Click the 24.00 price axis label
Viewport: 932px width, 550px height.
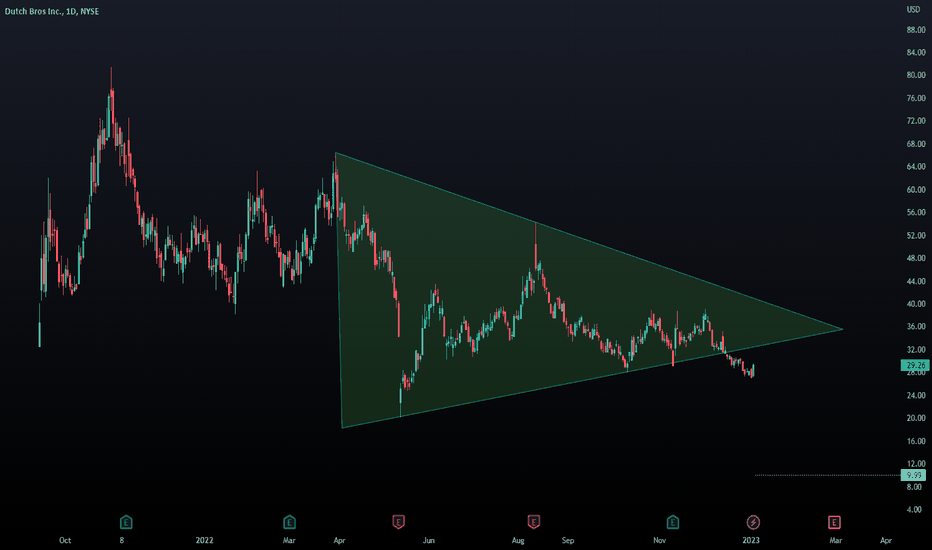point(916,395)
